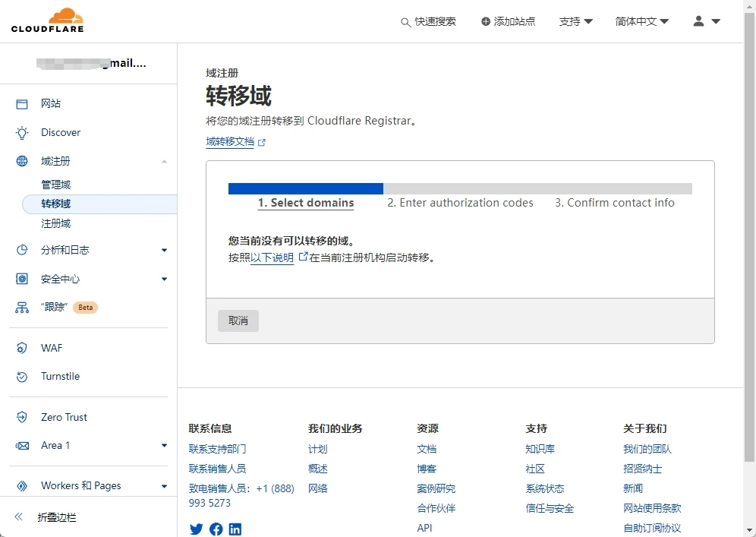Open the 招贤纳士 footer link
756x537 pixels.
click(x=643, y=469)
